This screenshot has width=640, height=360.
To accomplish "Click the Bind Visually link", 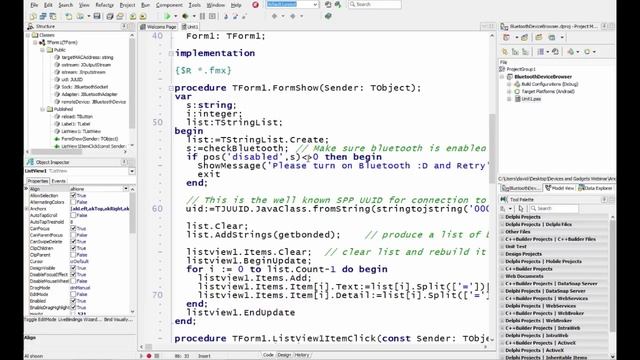I will click(x=119, y=319).
